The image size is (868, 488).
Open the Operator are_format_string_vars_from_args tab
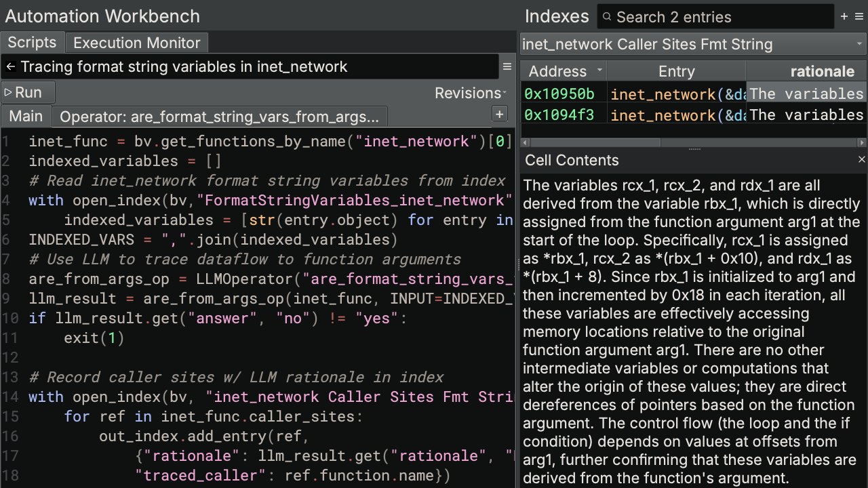(x=219, y=117)
